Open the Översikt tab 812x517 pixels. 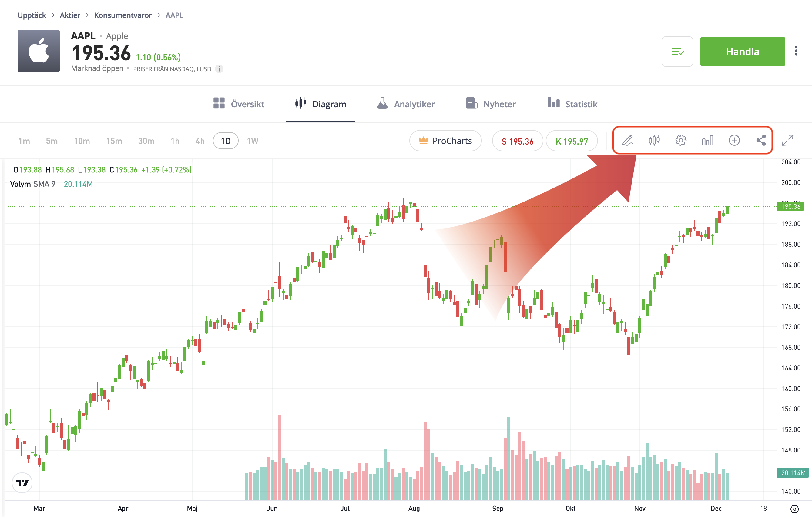coord(239,104)
